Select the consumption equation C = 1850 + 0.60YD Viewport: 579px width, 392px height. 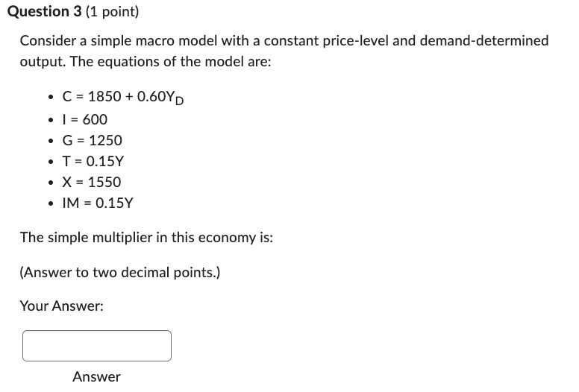coord(123,97)
